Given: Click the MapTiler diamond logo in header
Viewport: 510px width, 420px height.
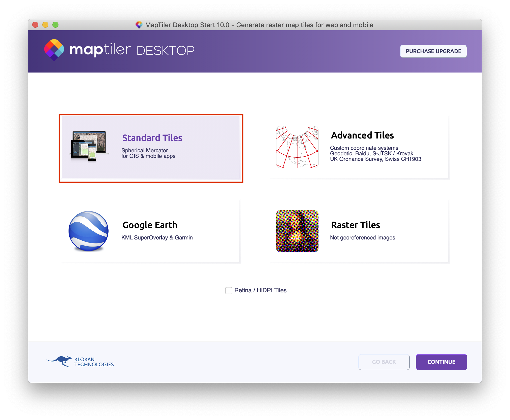Looking at the screenshot, I should [54, 50].
